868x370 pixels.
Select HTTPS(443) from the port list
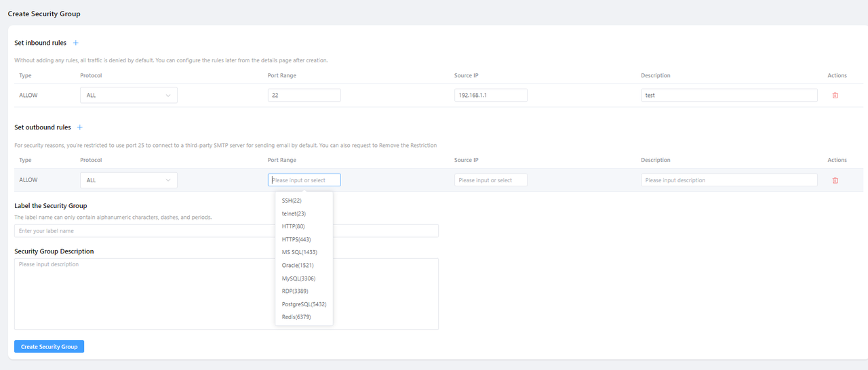(296, 239)
